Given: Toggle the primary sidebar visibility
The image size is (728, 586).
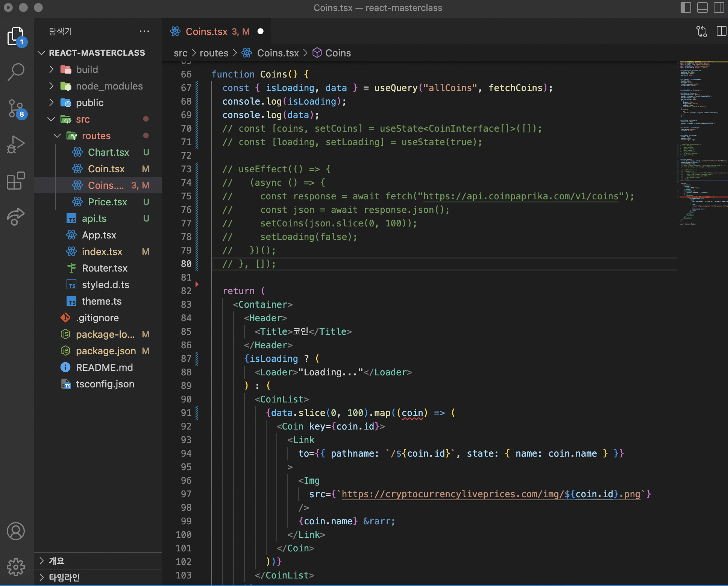Looking at the screenshot, I should tap(686, 8).
